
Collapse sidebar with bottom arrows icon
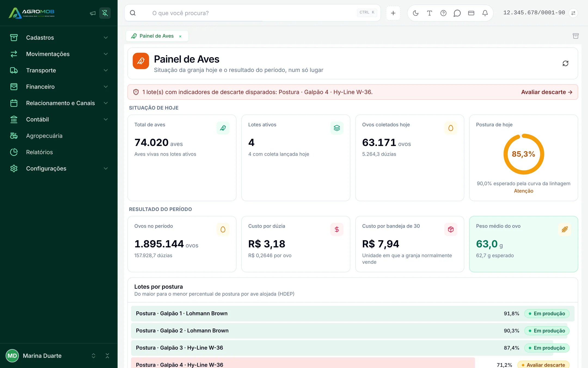(x=107, y=356)
